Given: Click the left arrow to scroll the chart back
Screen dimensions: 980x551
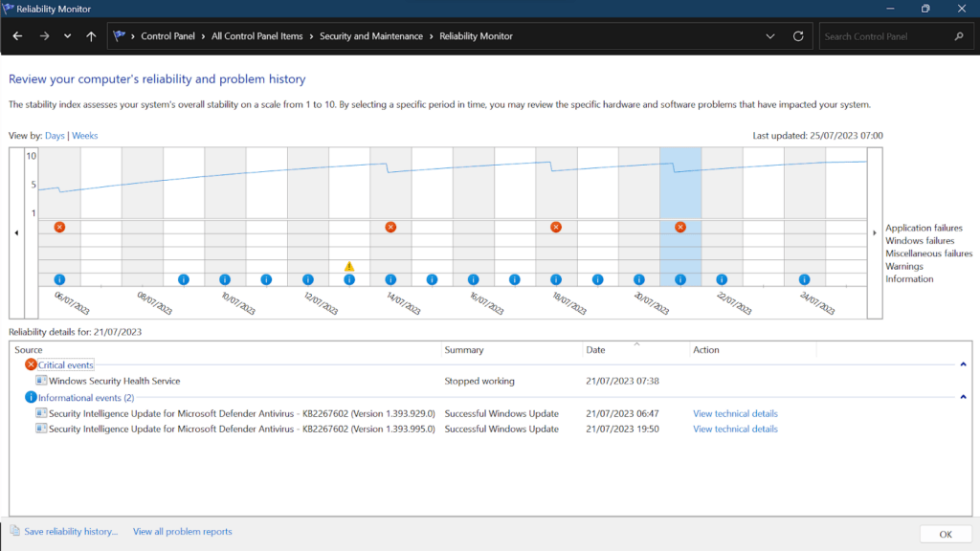Looking at the screenshot, I should 14,231.
